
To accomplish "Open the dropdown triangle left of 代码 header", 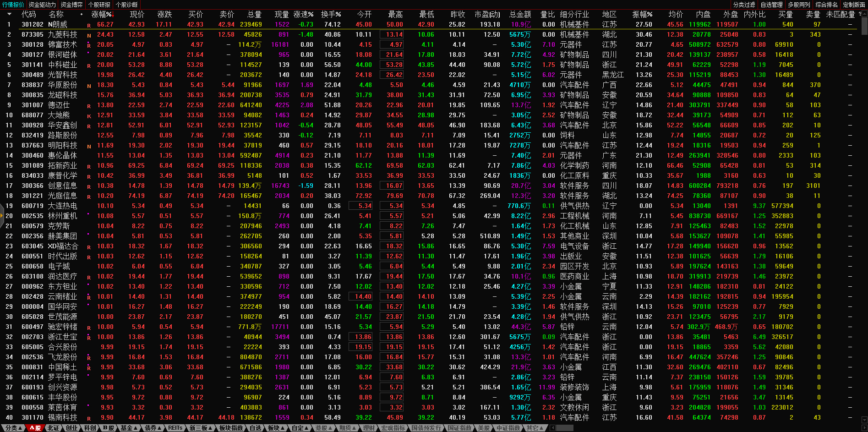I will tap(9, 14).
